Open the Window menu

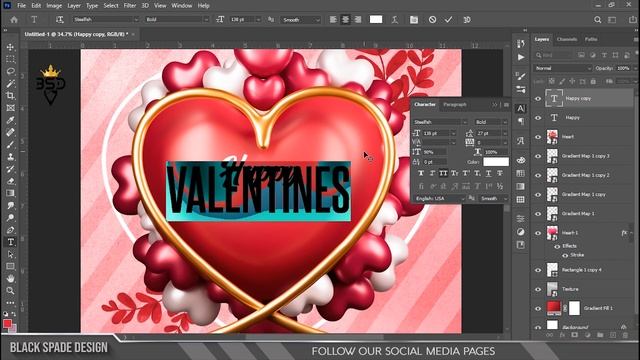[182, 6]
